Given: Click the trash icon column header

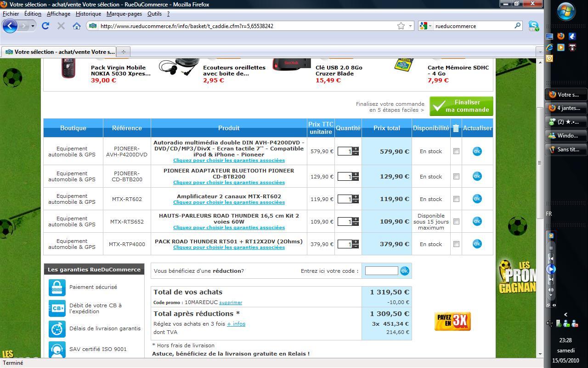Looking at the screenshot, I should 456,128.
